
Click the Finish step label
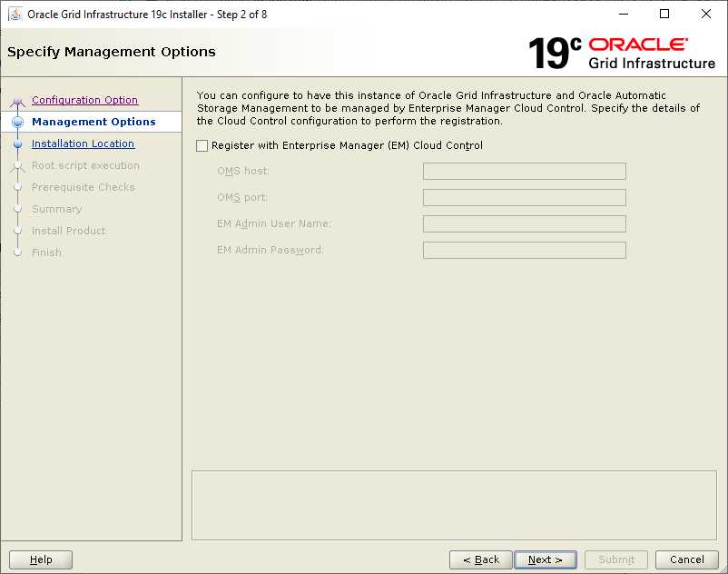pyautogui.click(x=46, y=252)
